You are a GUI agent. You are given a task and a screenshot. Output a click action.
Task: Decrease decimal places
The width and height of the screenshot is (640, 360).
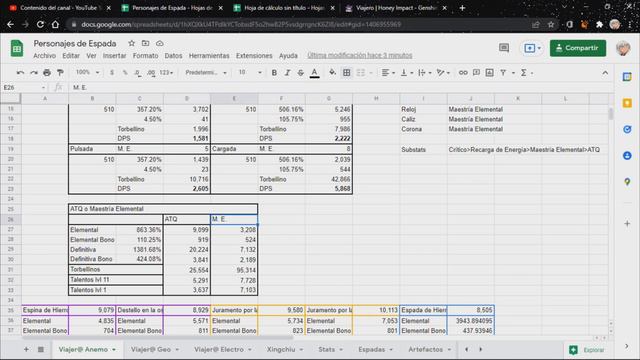tap(138, 73)
